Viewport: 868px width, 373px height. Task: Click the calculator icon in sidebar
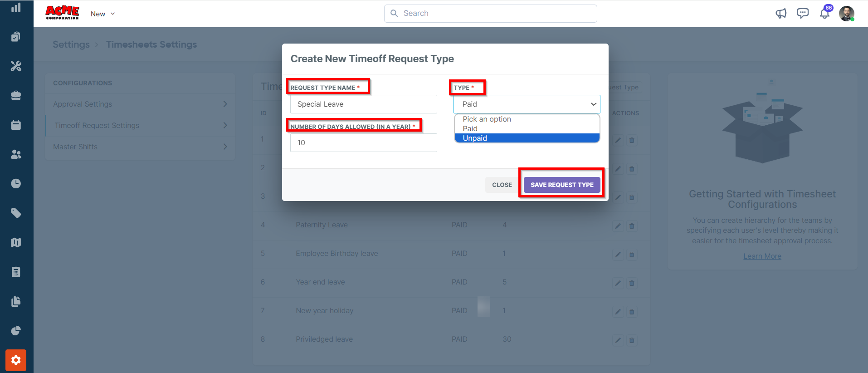(x=16, y=272)
